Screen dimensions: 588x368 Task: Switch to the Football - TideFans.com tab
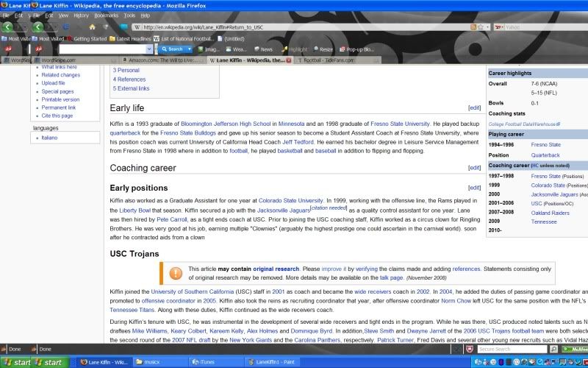tap(338, 60)
